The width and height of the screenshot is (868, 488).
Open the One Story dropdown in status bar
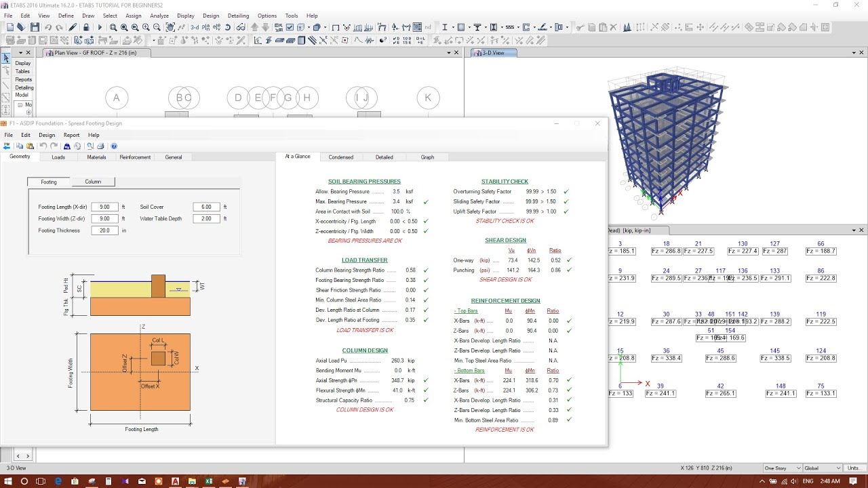[782, 468]
